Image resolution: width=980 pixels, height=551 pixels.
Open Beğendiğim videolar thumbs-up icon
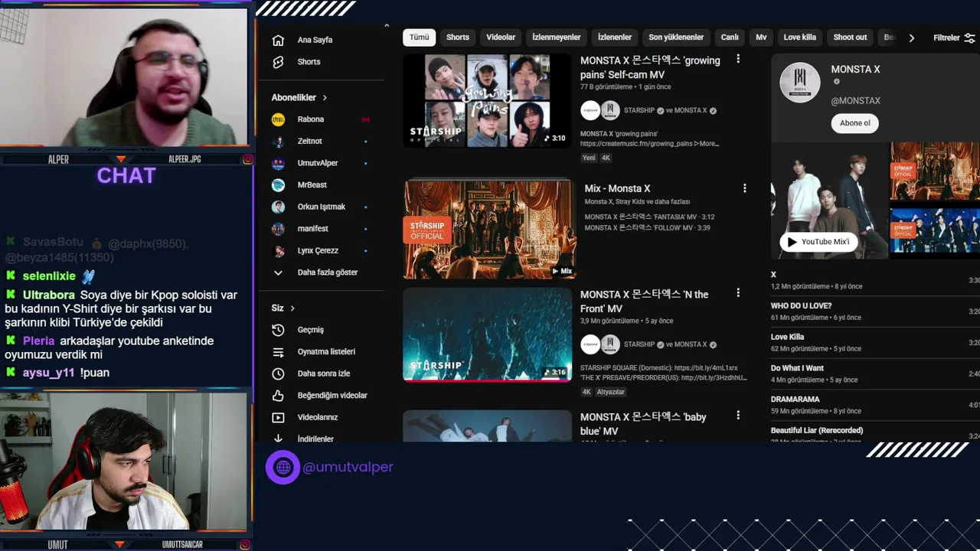278,396
